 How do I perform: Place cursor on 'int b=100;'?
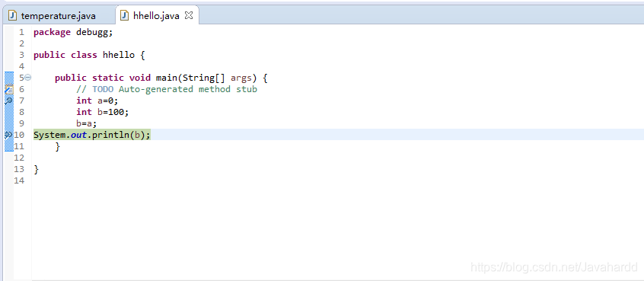pyautogui.click(x=102, y=112)
